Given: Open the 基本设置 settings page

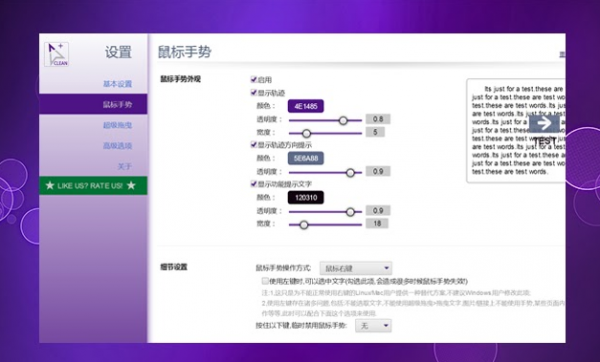Looking at the screenshot, I should coord(117,84).
